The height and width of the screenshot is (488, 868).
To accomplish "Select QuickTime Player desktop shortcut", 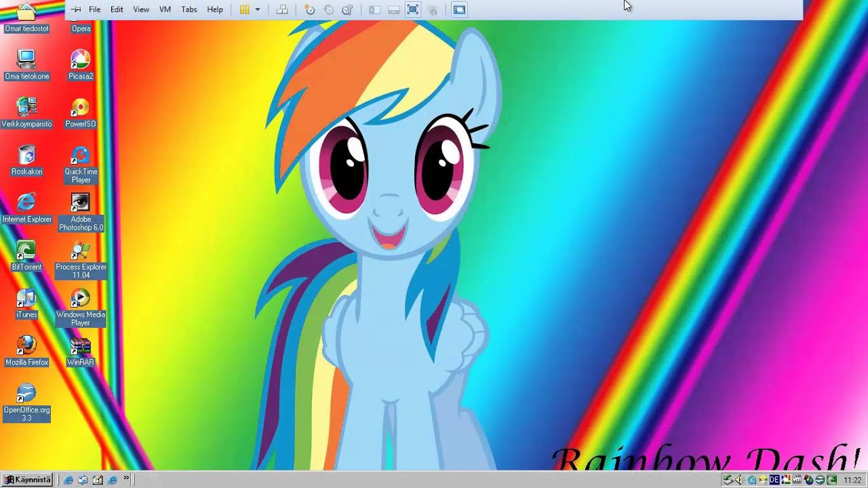I will point(81,165).
